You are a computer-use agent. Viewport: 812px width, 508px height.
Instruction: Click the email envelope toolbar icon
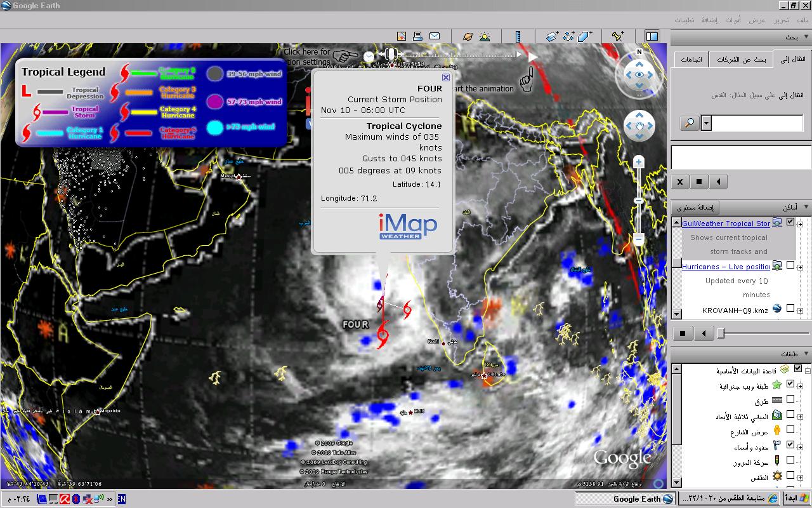point(435,37)
